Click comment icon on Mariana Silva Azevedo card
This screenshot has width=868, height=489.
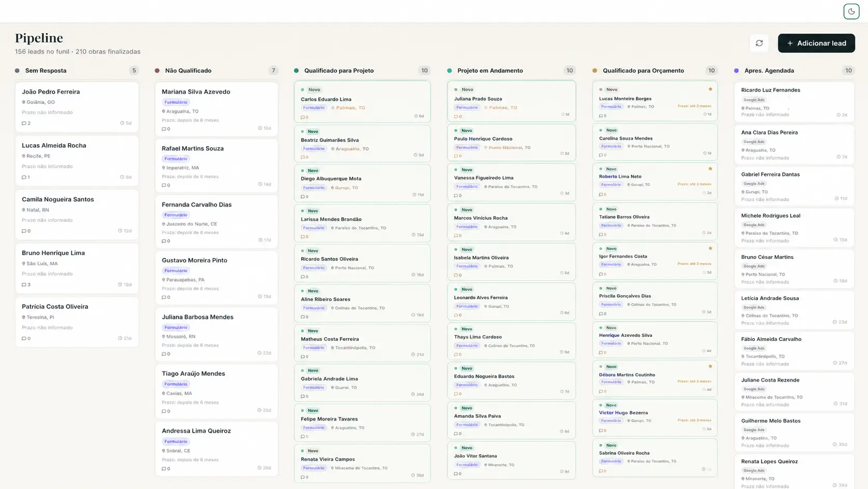click(x=164, y=129)
